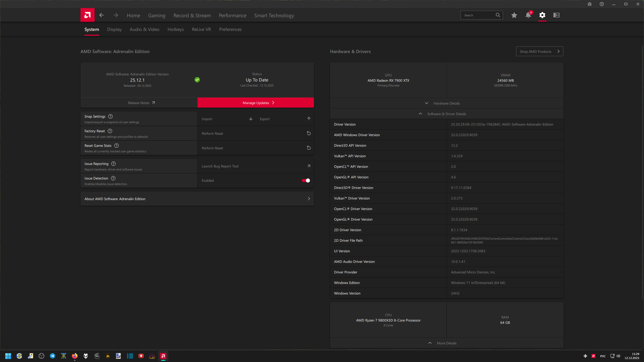This screenshot has height=362, width=644.
Task: Click the settings gear icon
Action: coord(542,15)
